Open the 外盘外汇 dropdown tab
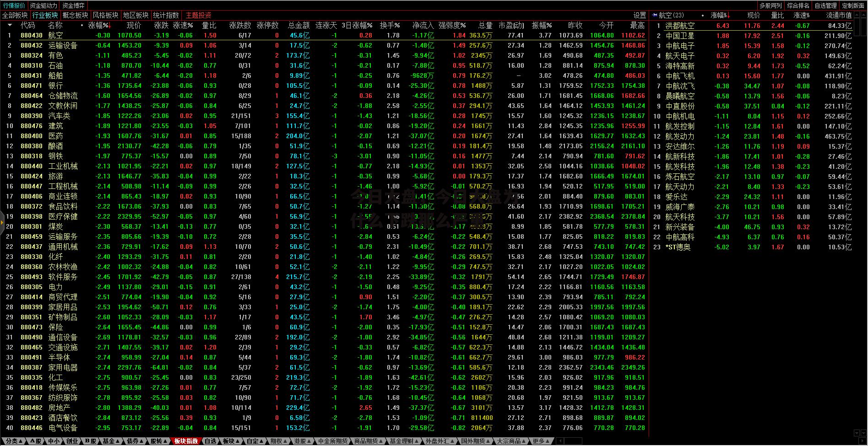 439,441
